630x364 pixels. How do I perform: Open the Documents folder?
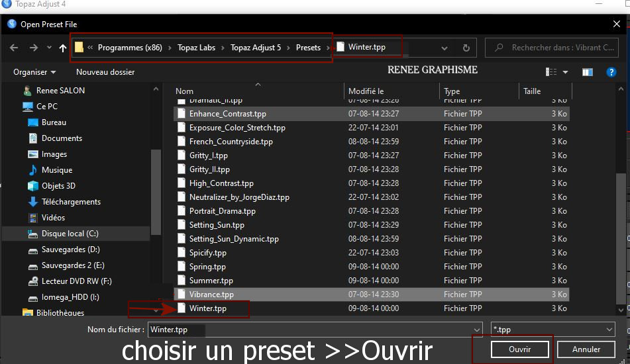[62, 138]
